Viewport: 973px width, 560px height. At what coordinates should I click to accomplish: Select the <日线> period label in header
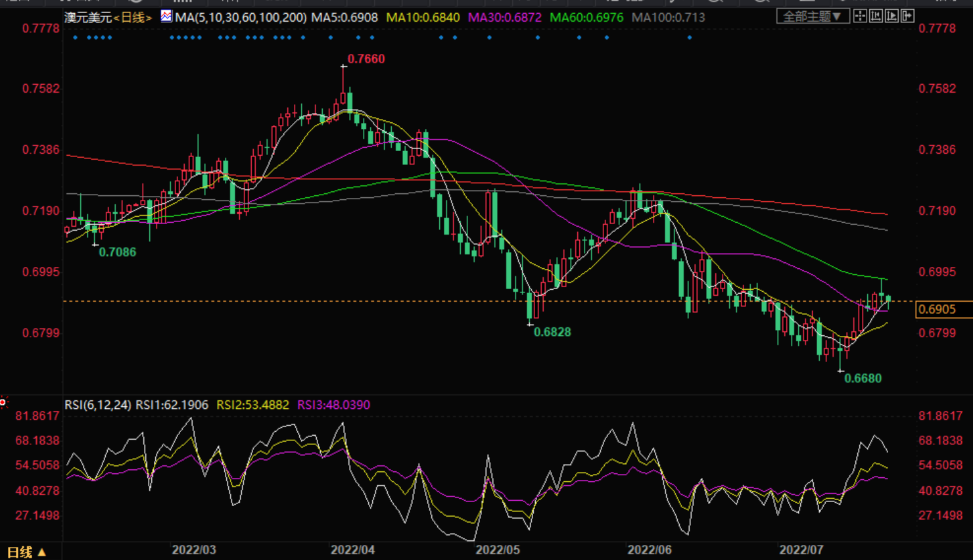click(133, 18)
